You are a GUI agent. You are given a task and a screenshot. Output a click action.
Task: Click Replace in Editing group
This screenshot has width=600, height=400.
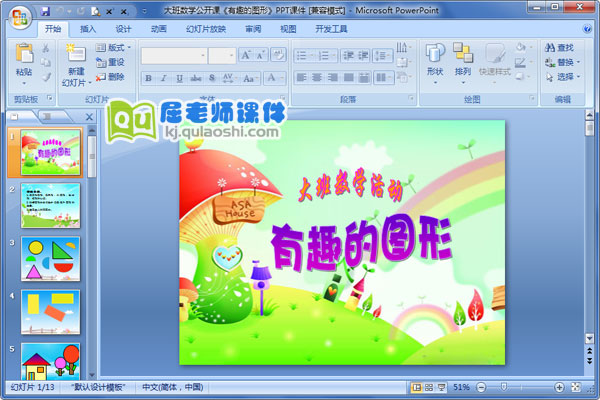click(x=562, y=62)
